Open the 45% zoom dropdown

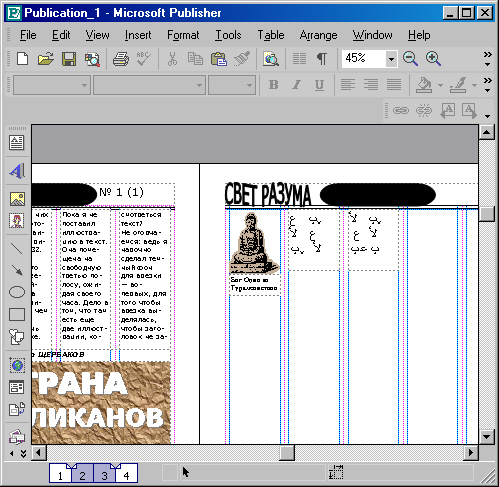[391, 59]
